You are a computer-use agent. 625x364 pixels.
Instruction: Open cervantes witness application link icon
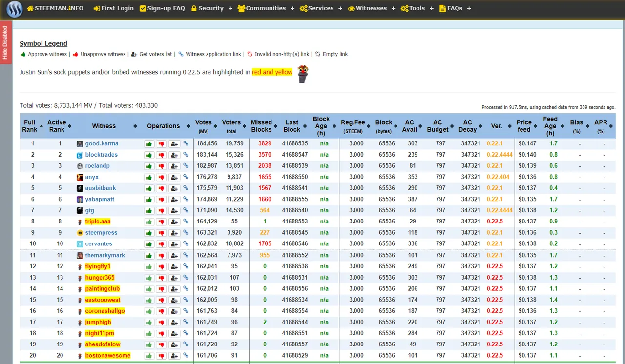click(186, 244)
